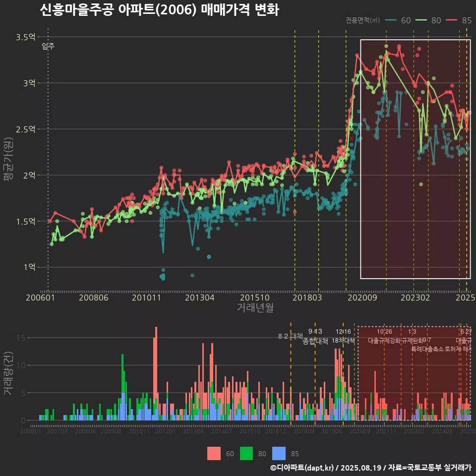The height and width of the screenshot is (476, 476).
Task: Click the 3.5억 tick on the price axis
Action: pos(25,37)
